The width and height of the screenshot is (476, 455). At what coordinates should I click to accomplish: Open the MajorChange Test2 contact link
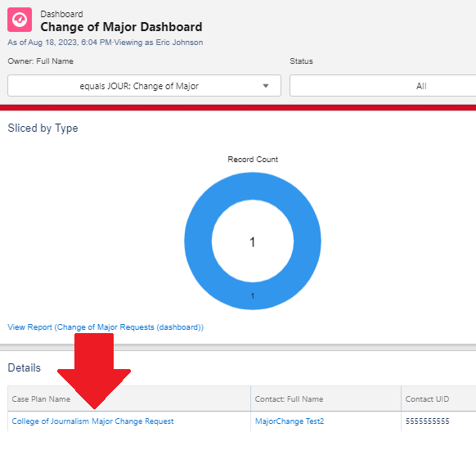(290, 421)
